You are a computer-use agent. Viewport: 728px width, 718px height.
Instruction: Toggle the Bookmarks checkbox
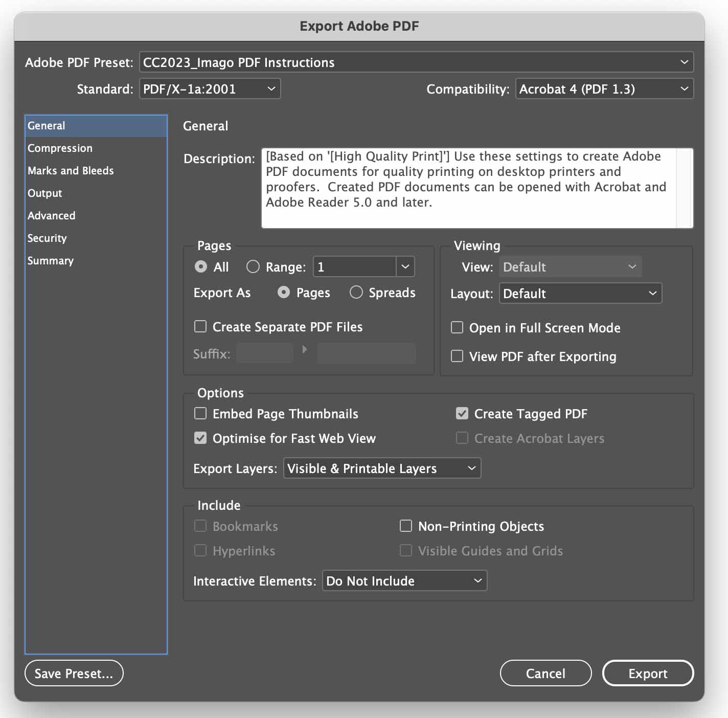200,526
